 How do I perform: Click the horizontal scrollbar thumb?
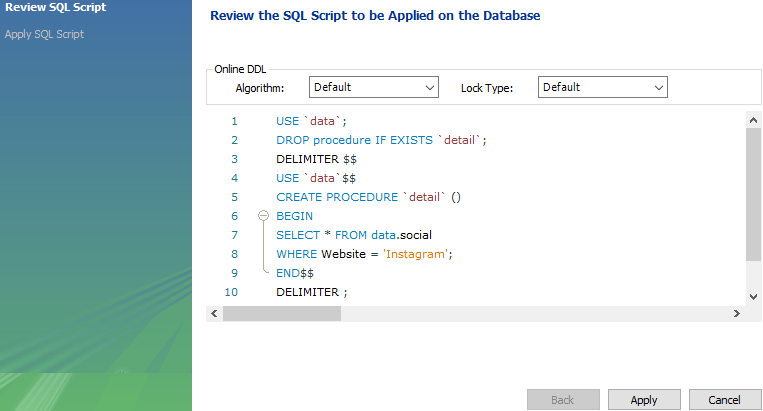[282, 314]
